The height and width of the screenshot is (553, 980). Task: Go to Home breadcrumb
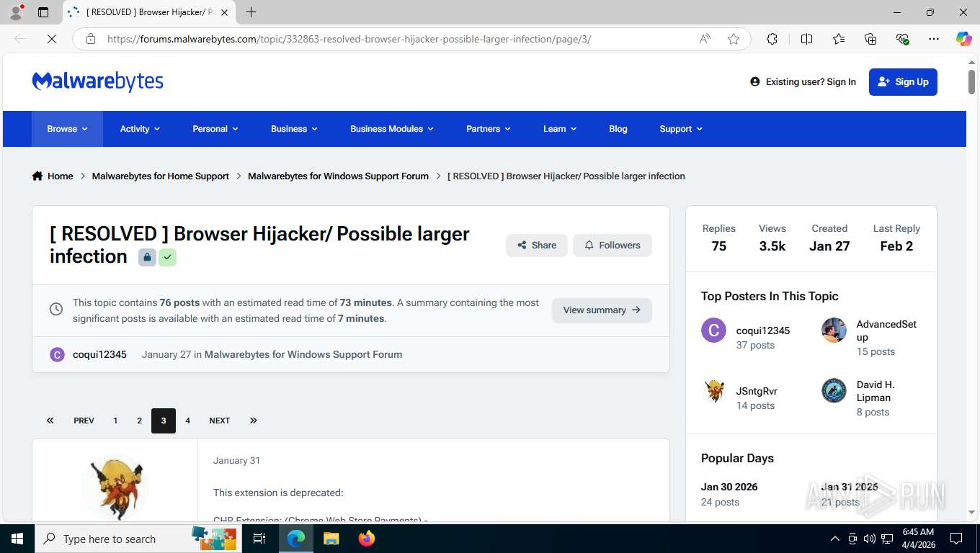(x=53, y=176)
